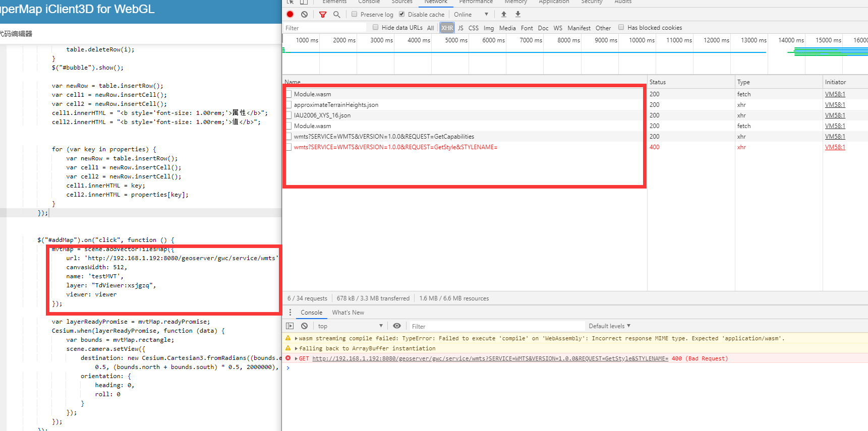
Task: Open the VM58:1 initiator of the 400 request
Action: point(835,147)
